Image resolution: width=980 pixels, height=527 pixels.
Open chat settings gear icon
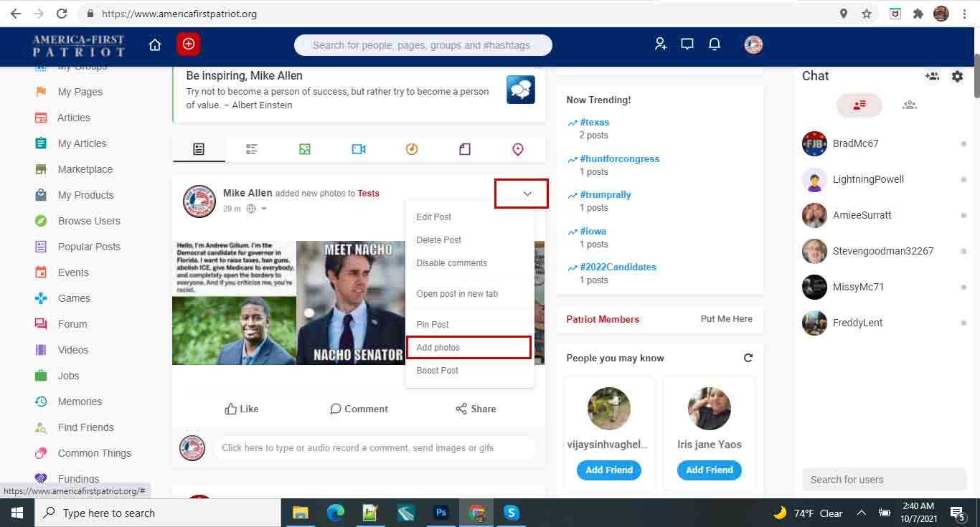pos(957,76)
